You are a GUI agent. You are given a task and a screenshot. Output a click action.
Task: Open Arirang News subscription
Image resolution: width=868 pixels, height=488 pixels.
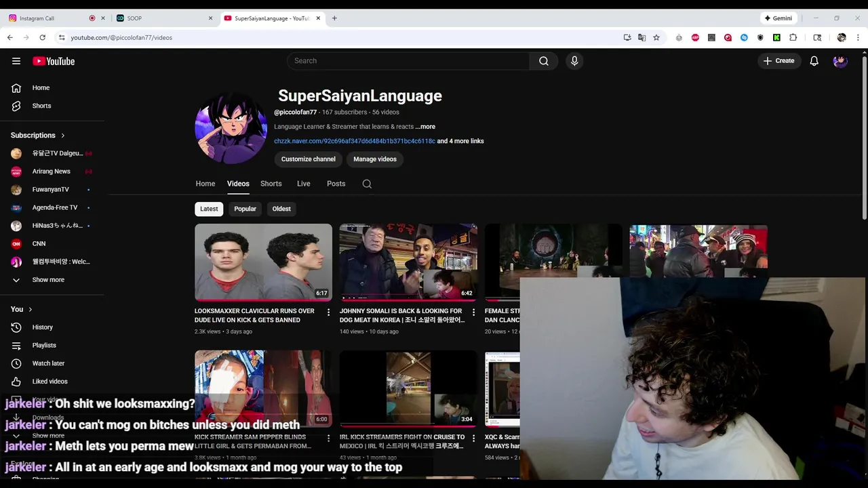click(52, 171)
